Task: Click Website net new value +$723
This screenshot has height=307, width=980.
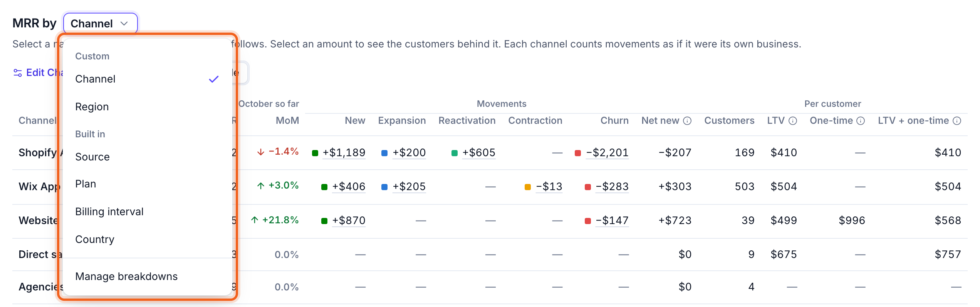Action: 675,221
